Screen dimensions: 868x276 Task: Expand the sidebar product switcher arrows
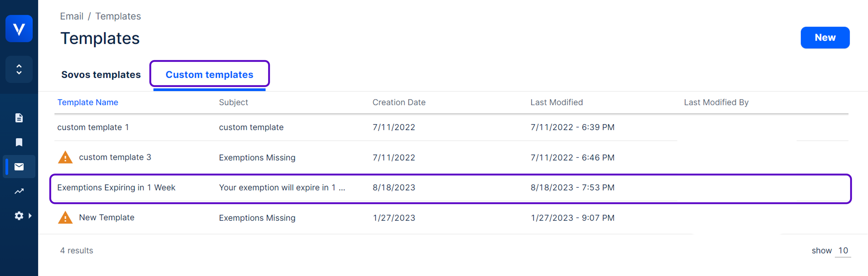19,69
